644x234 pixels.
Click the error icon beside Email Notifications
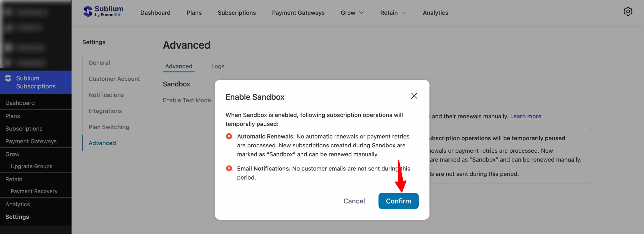pos(229,168)
